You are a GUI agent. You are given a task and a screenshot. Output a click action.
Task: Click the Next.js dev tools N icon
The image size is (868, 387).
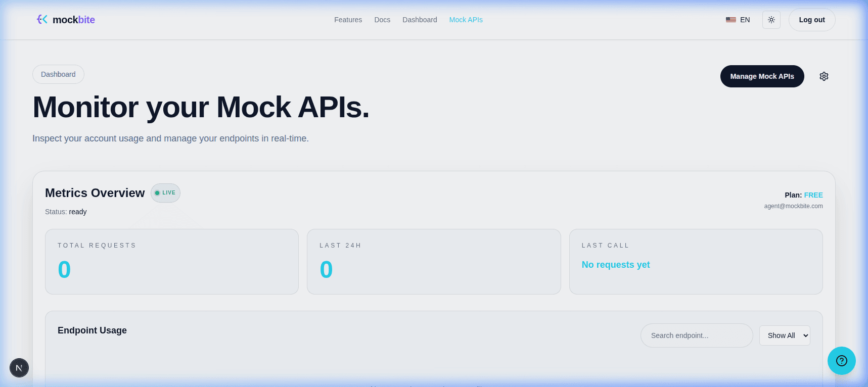tap(19, 368)
